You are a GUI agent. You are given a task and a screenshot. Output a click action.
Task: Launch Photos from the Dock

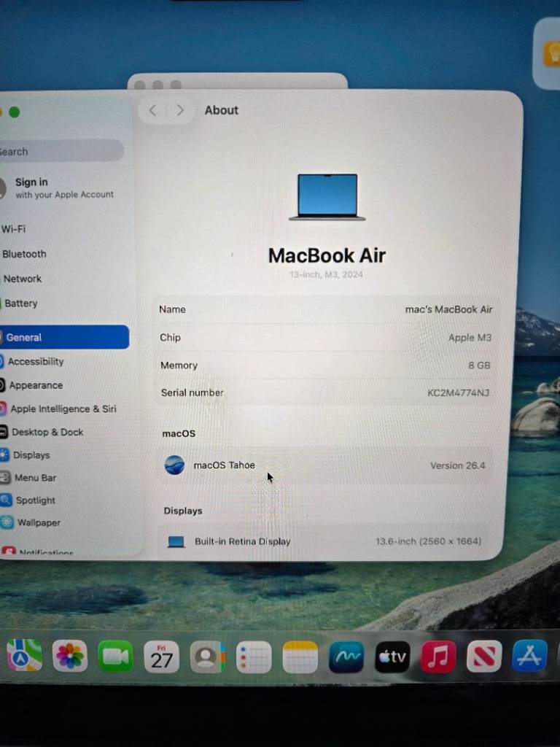[x=69, y=656]
